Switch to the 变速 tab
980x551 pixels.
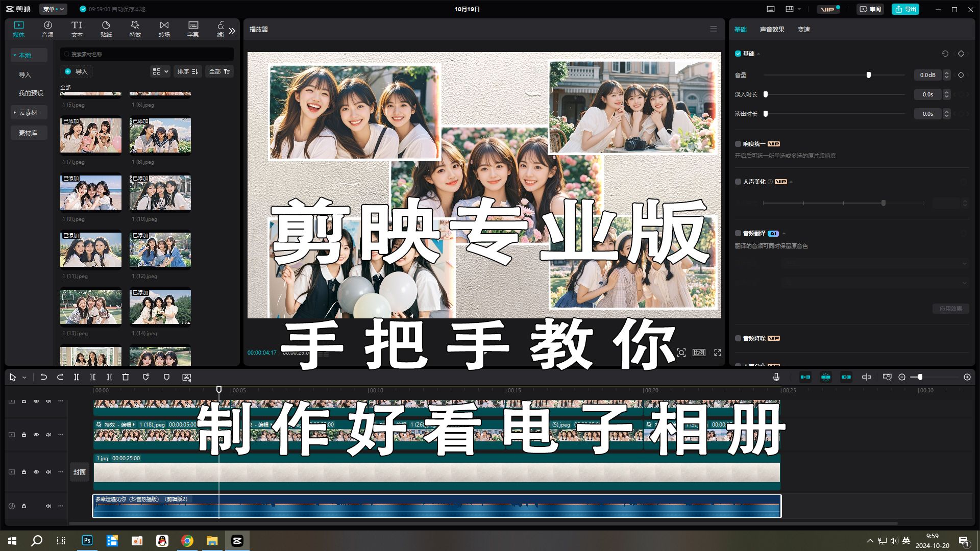(804, 29)
